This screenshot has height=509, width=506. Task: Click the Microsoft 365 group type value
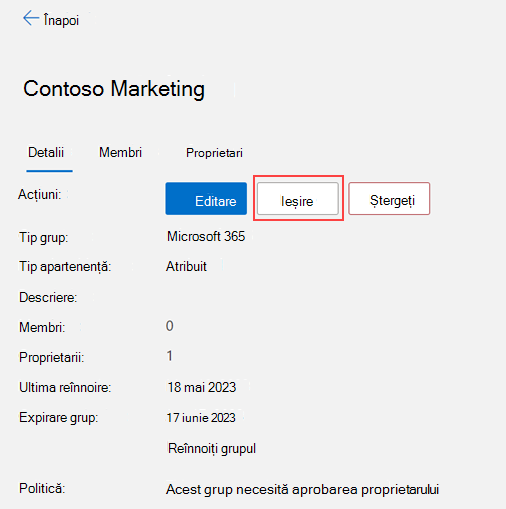click(206, 236)
